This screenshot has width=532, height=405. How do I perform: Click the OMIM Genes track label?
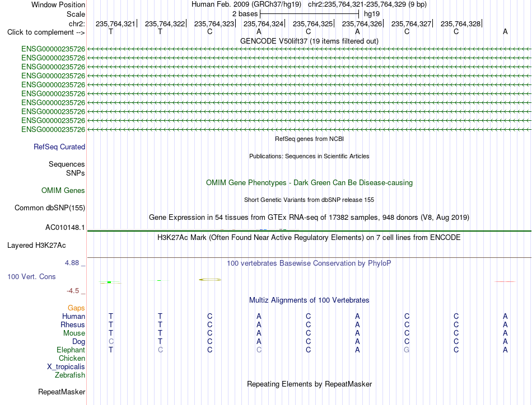point(63,190)
